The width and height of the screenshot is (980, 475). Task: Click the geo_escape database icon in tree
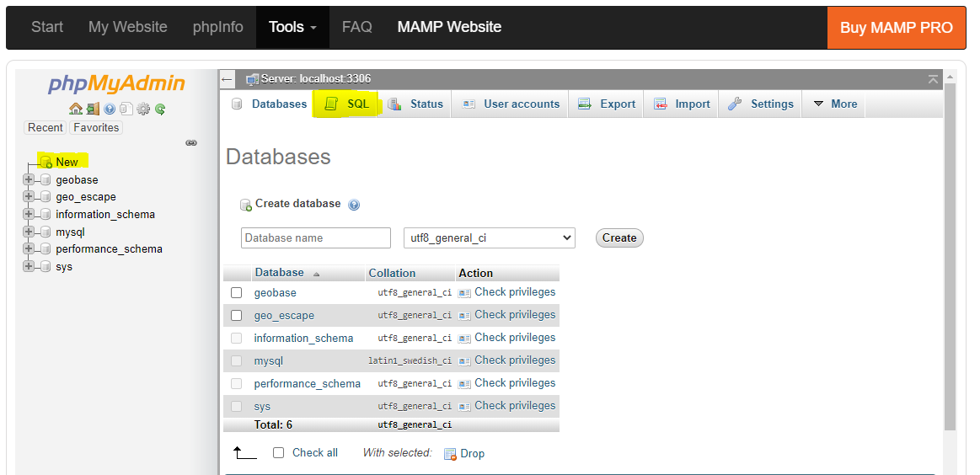point(45,197)
